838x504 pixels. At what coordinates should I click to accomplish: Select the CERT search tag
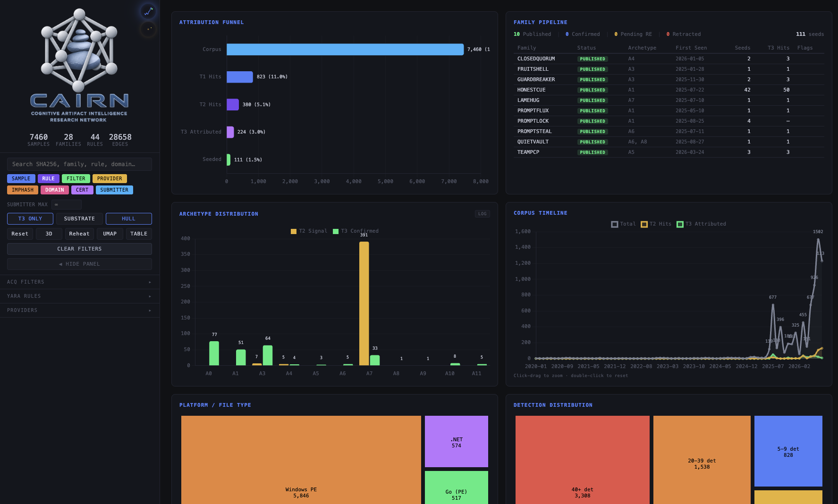click(82, 190)
